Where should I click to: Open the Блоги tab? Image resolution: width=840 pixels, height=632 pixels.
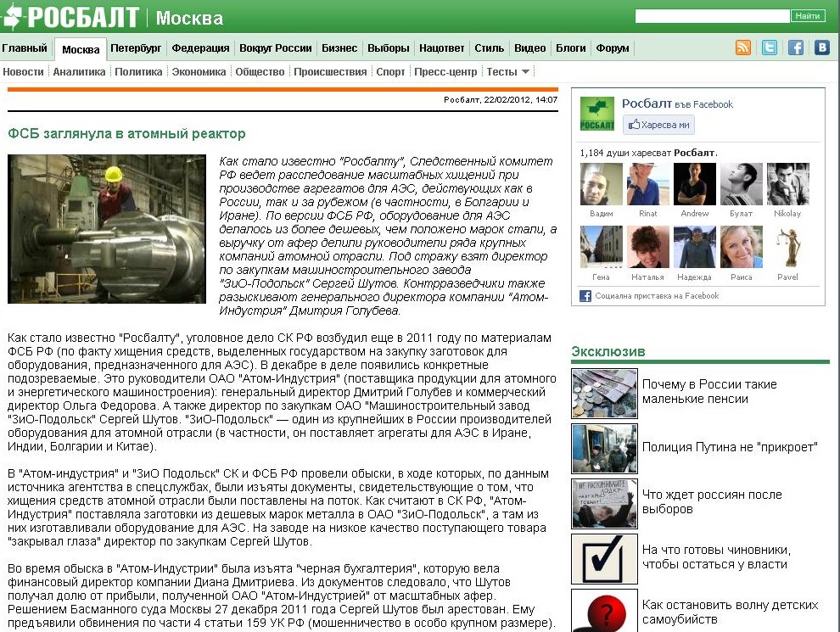pyautogui.click(x=570, y=48)
